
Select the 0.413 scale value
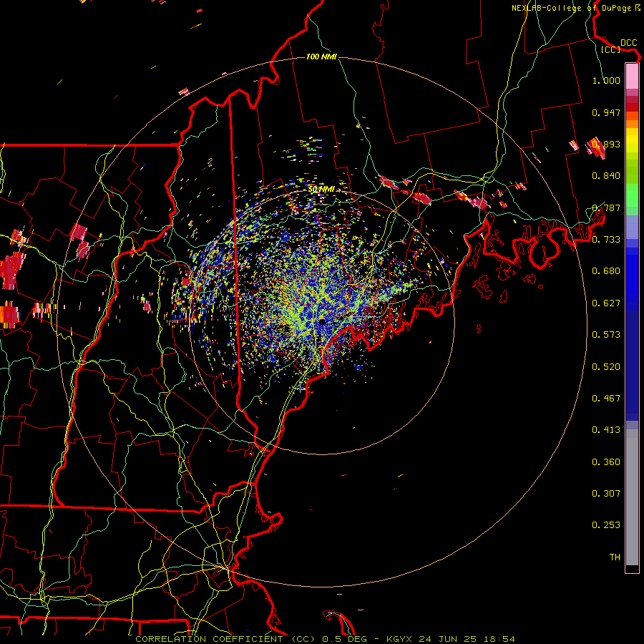[606, 430]
